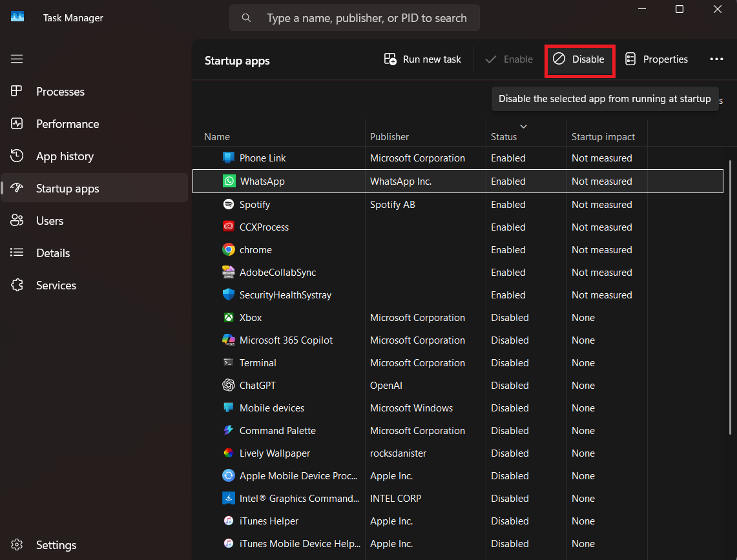Click the Disable button

579,59
